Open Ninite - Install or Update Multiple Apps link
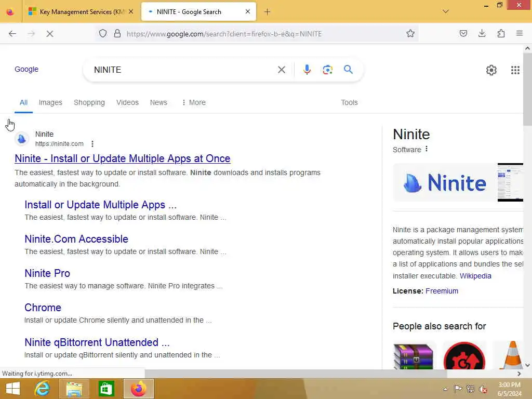The image size is (532, 399). click(x=123, y=158)
